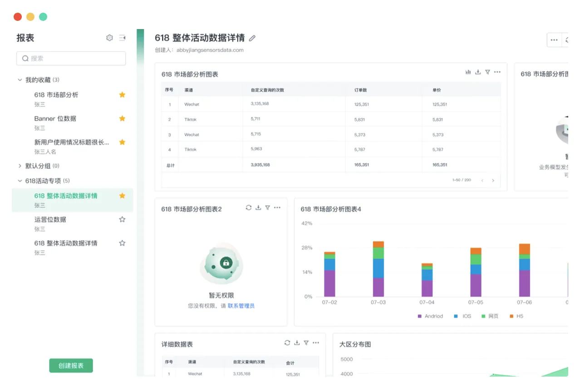This screenshot has width=580, height=392.
Task: Refresh the 618 市场部分析图表2 card
Action: [x=249, y=207]
